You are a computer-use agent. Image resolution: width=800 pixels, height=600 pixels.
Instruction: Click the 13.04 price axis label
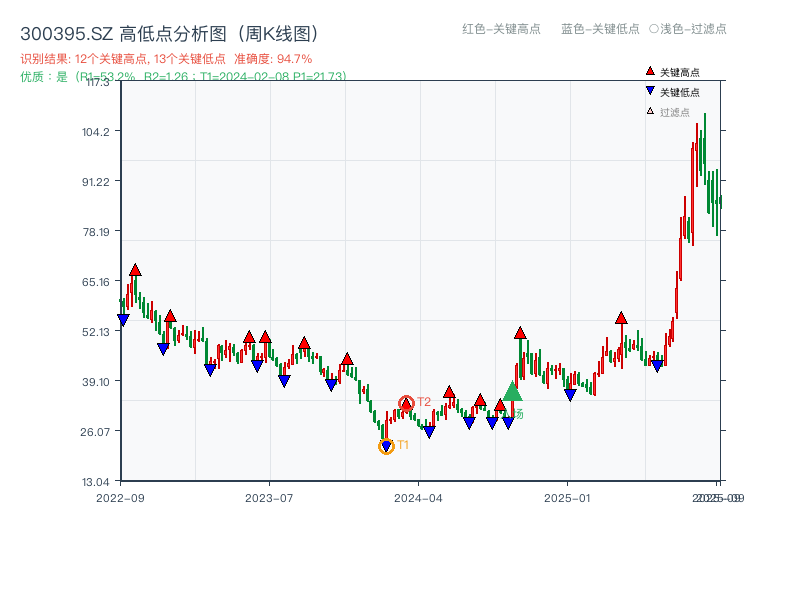tap(96, 482)
